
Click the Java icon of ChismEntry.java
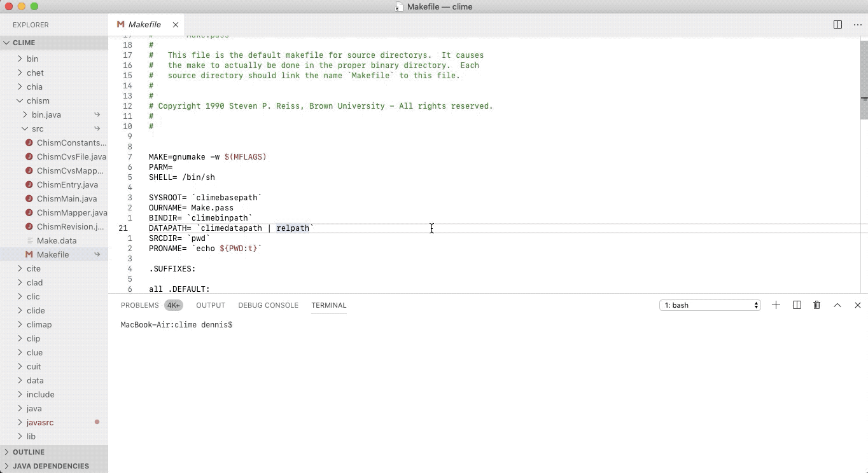click(x=29, y=184)
